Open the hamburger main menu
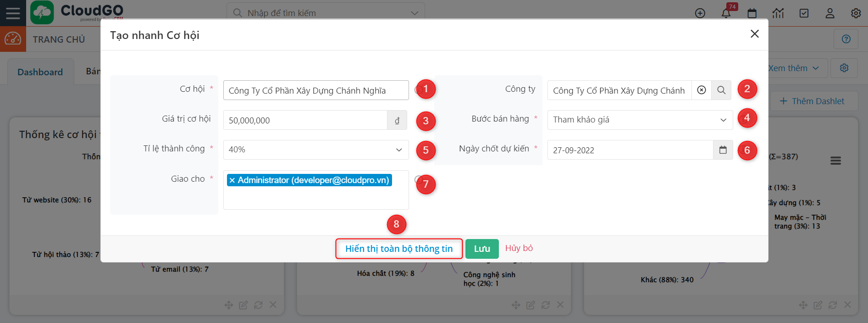This screenshot has height=323, width=868. (13, 13)
